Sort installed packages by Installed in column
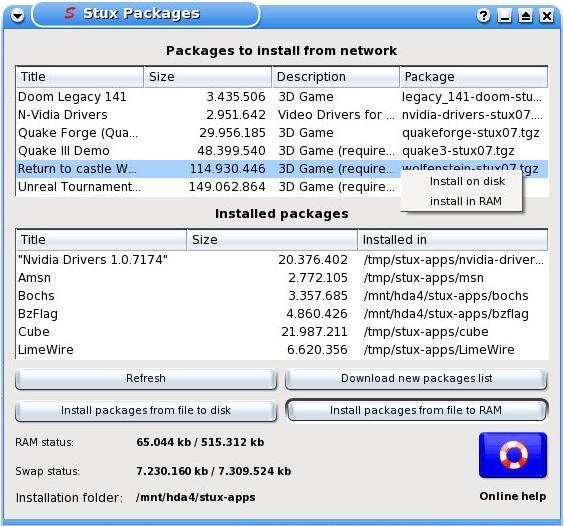Viewport: 564px width, 527px height. pyautogui.click(x=452, y=240)
